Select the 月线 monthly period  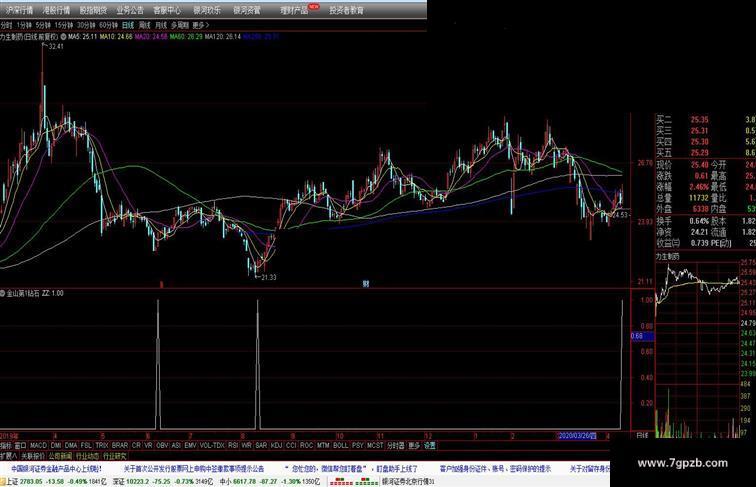coord(161,25)
